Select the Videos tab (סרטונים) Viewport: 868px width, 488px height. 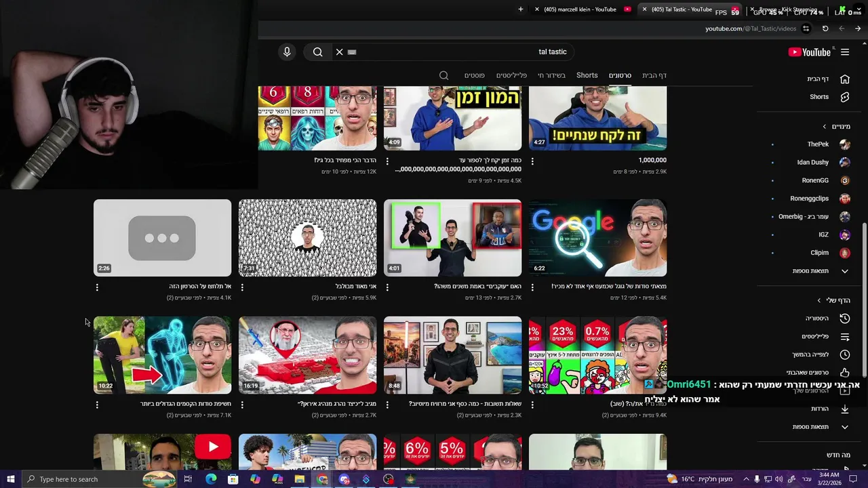click(620, 75)
